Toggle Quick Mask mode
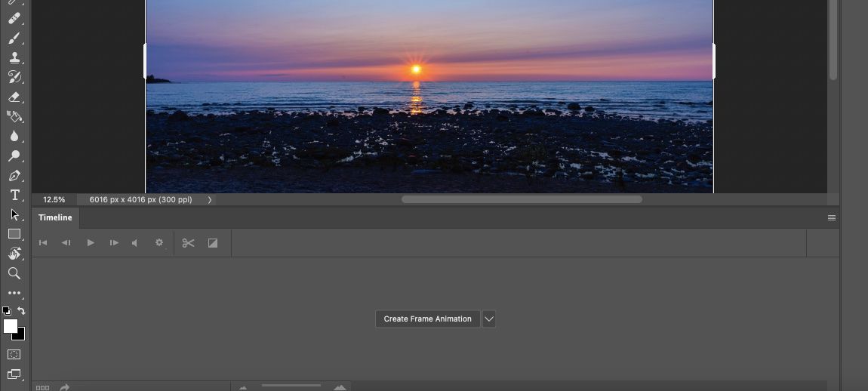The width and height of the screenshot is (868, 391). [x=14, y=355]
